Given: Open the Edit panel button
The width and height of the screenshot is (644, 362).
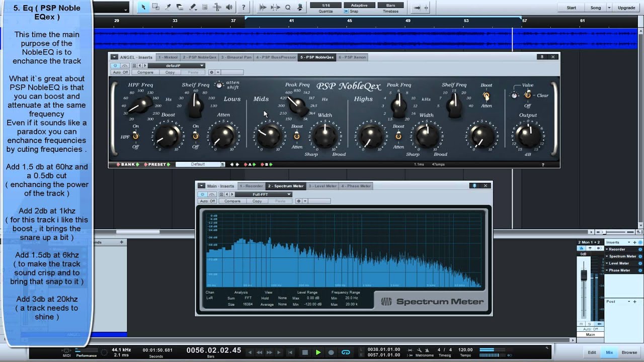Looking at the screenshot, I should 592,352.
